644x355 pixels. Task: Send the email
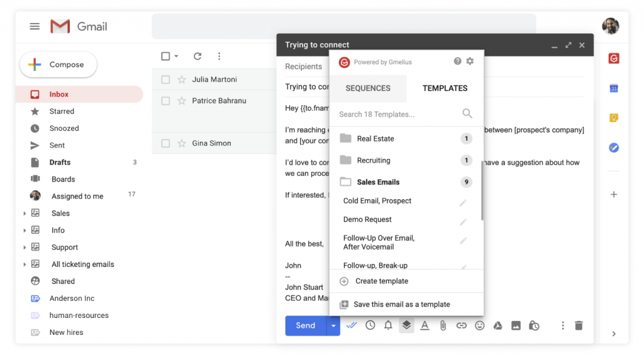306,326
